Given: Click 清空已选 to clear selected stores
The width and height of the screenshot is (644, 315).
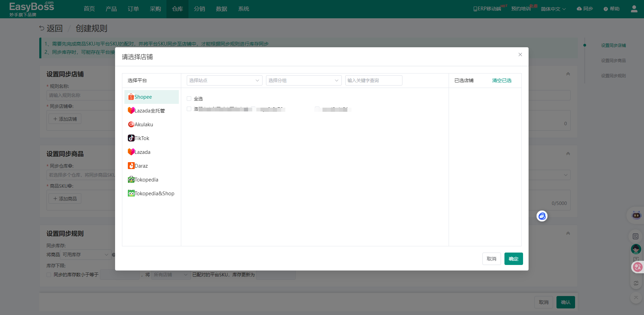Looking at the screenshot, I should click(x=502, y=80).
